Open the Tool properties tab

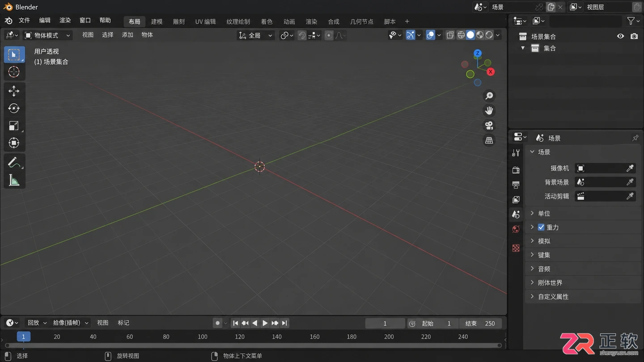coord(516,153)
